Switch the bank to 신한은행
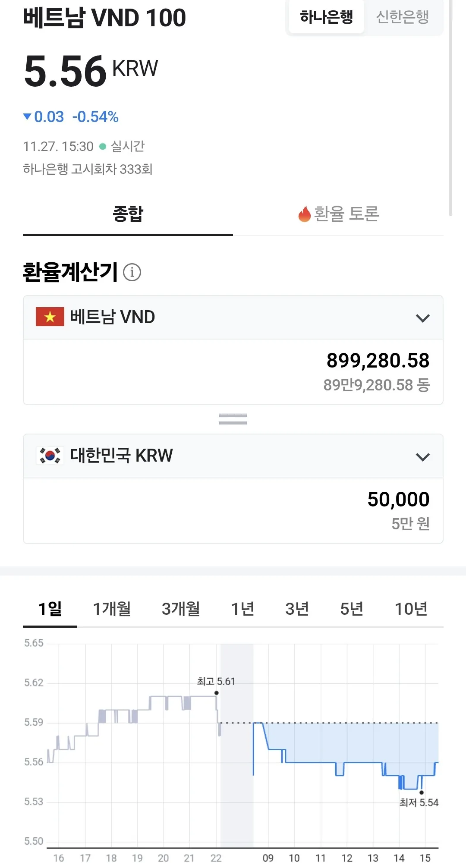The height and width of the screenshot is (868, 466). point(402,17)
